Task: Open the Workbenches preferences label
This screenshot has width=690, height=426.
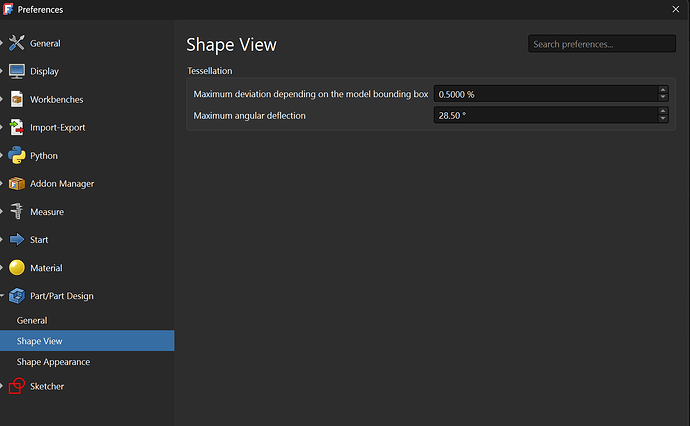Action: click(56, 99)
